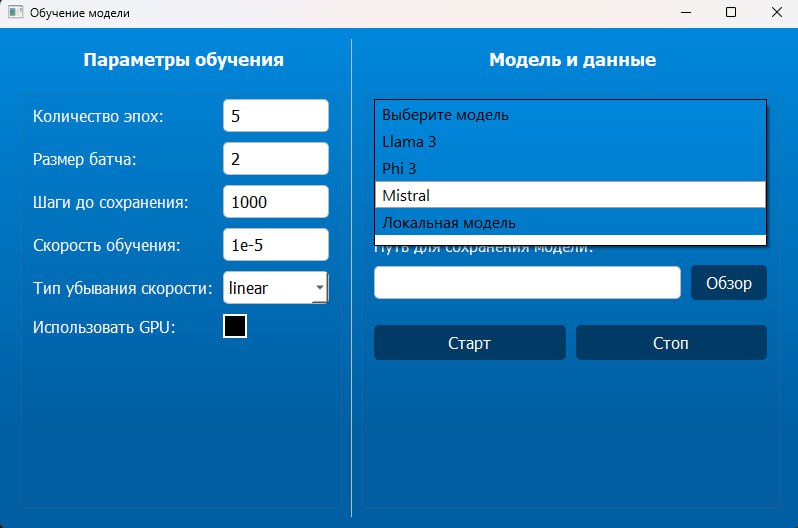Maximize the Обучение модели window

pyautogui.click(x=731, y=13)
